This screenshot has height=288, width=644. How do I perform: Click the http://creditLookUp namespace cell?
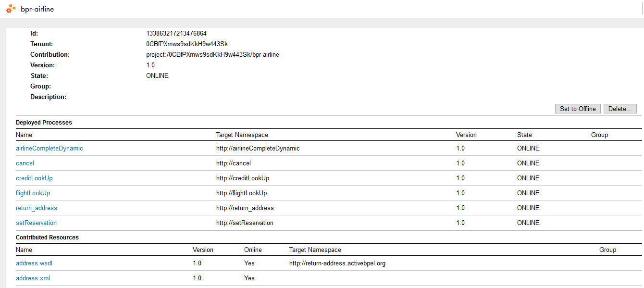click(x=243, y=178)
